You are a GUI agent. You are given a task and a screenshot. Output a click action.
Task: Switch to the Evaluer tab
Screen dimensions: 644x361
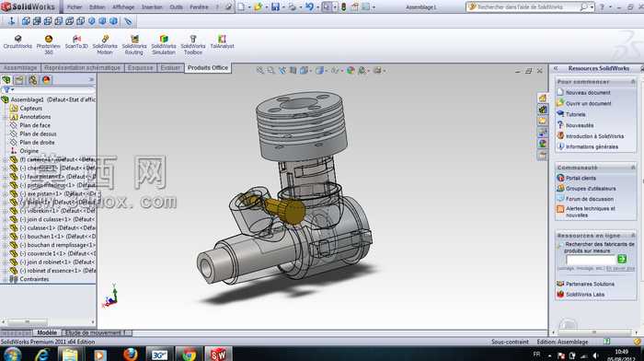pos(170,68)
